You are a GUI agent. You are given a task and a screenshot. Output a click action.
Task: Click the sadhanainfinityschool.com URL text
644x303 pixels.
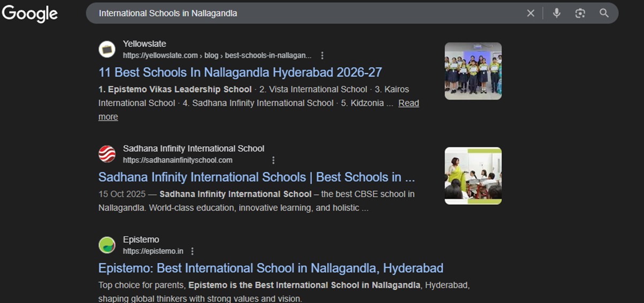tap(178, 160)
